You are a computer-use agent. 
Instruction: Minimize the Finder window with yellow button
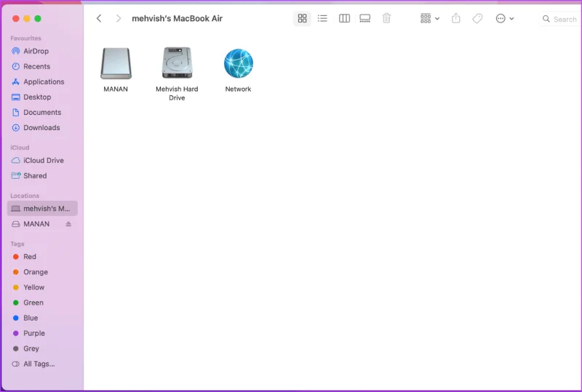[x=27, y=19]
